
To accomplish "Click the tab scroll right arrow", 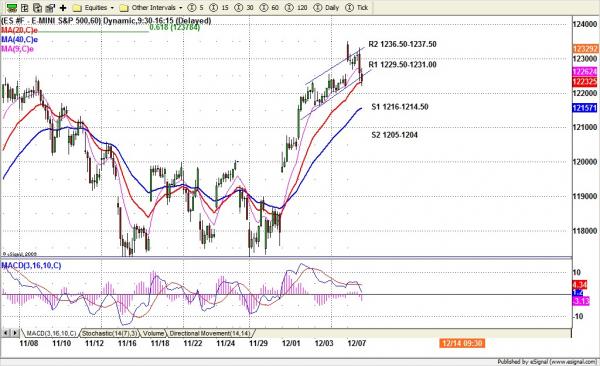I will tap(15, 333).
